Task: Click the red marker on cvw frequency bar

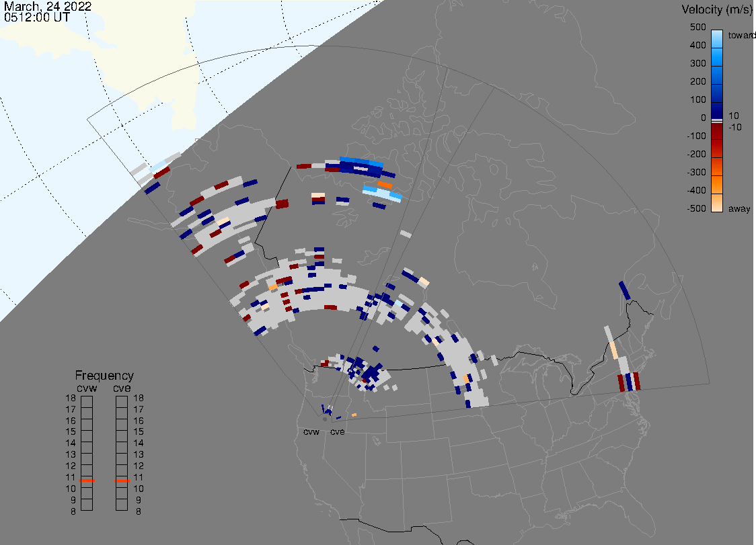Action: pos(87,480)
